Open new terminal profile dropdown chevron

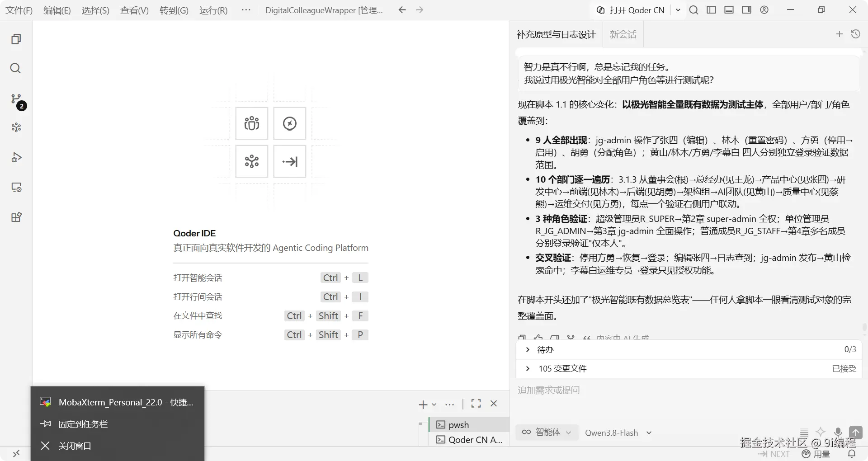point(434,405)
